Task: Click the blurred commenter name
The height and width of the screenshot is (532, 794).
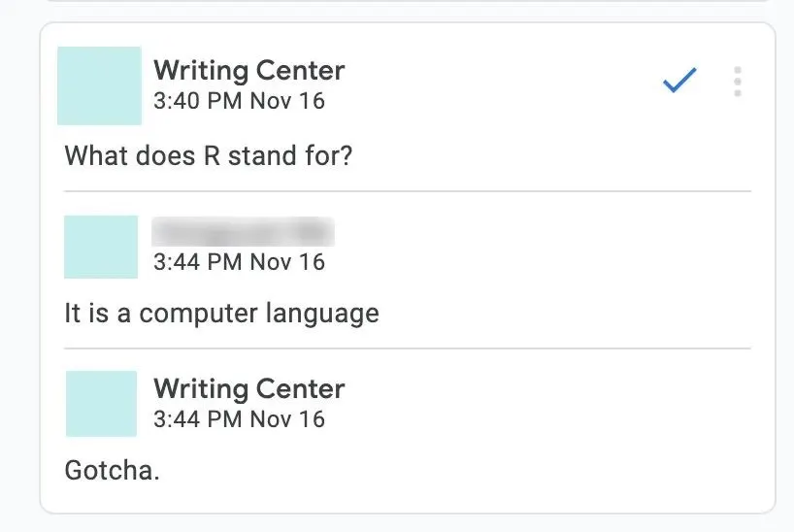Action: (x=243, y=232)
